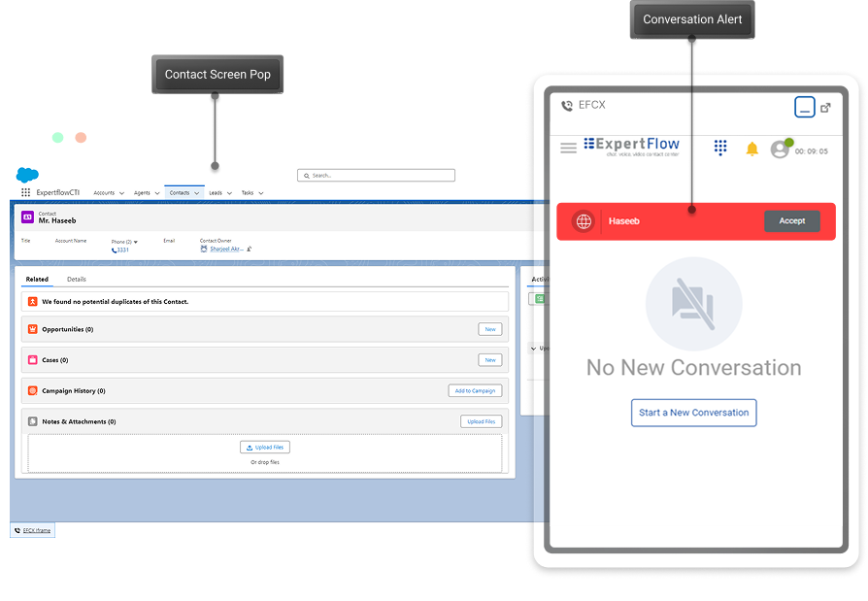This screenshot has width=868, height=601.
Task: Expand the Leads tab dropdown arrow
Action: coord(229,193)
